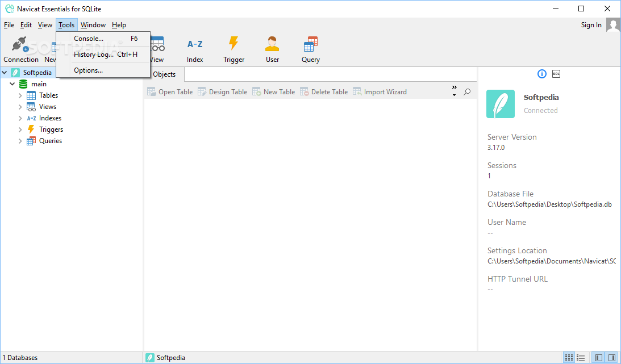Click the 1 Databases status text

click(20, 358)
